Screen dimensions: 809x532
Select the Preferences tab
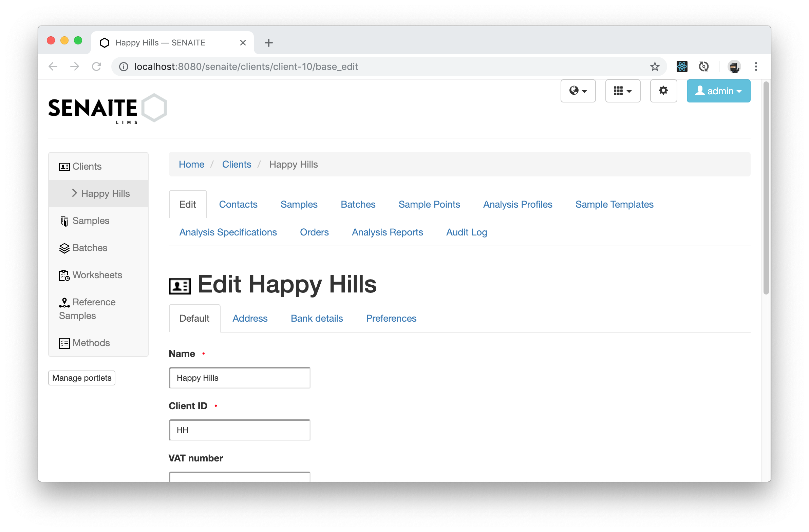(391, 318)
